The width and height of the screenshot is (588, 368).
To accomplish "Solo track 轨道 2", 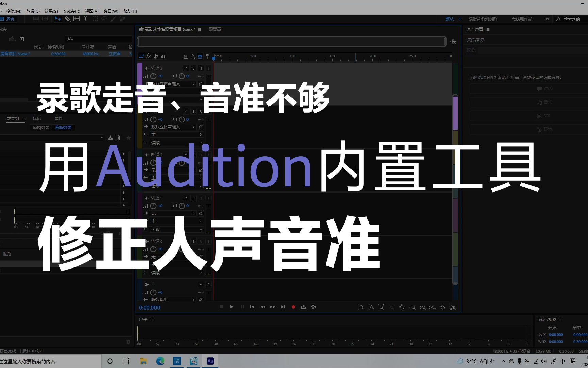I will (193, 68).
